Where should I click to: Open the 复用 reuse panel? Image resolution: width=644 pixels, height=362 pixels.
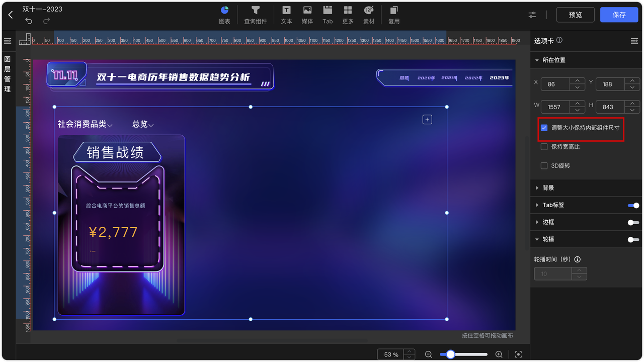click(394, 14)
